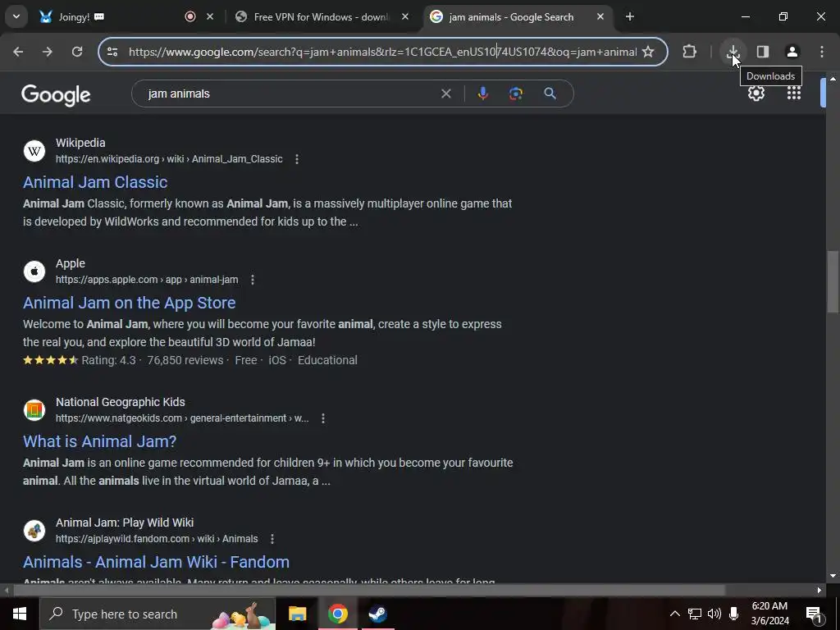This screenshot has height=630, width=840.
Task: Switch to the Free VPN for Windows tab
Action: pyautogui.click(x=321, y=16)
